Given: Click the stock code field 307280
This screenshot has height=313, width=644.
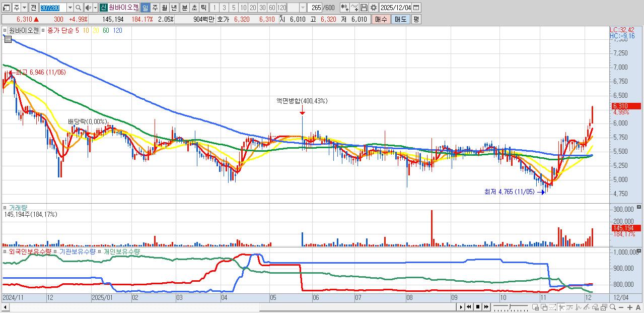Looking at the screenshot, I should coord(52,8).
